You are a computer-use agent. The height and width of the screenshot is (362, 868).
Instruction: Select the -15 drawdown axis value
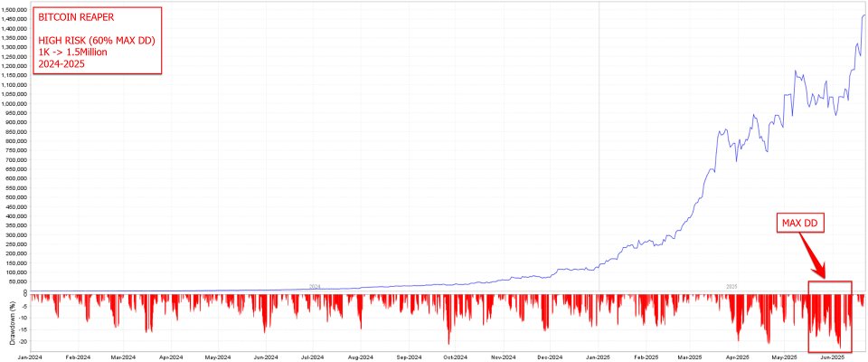(x=24, y=329)
